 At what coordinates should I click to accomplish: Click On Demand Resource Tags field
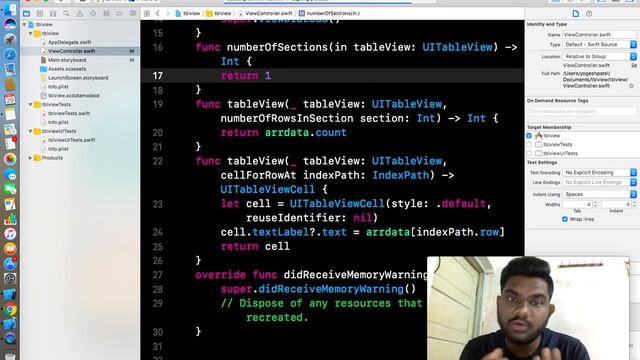pos(582,111)
